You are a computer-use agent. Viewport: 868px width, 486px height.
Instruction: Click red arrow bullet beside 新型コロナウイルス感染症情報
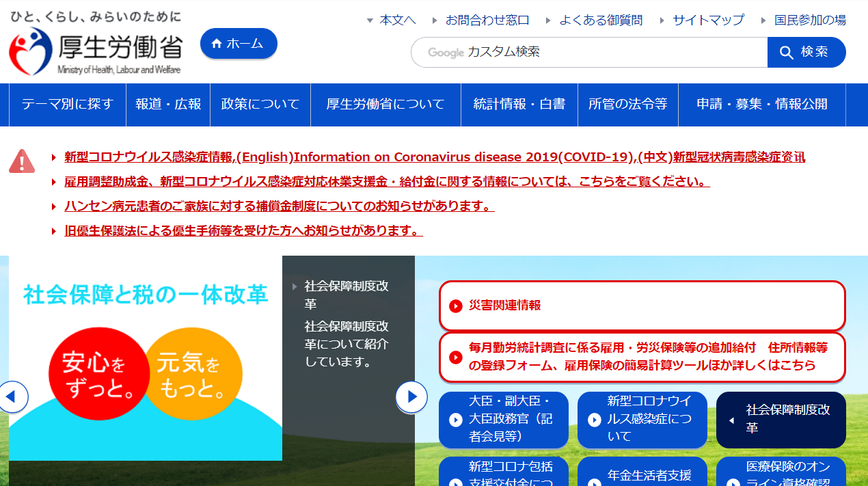tap(54, 158)
